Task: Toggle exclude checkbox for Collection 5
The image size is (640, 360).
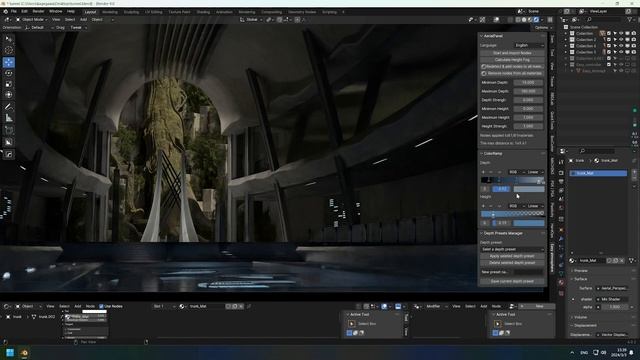Action: click(609, 52)
